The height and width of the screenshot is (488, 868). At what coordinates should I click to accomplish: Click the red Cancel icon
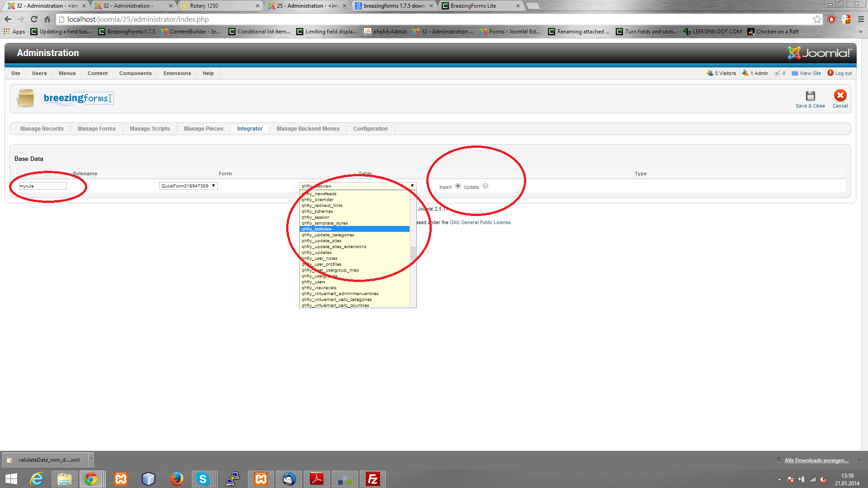coord(840,95)
